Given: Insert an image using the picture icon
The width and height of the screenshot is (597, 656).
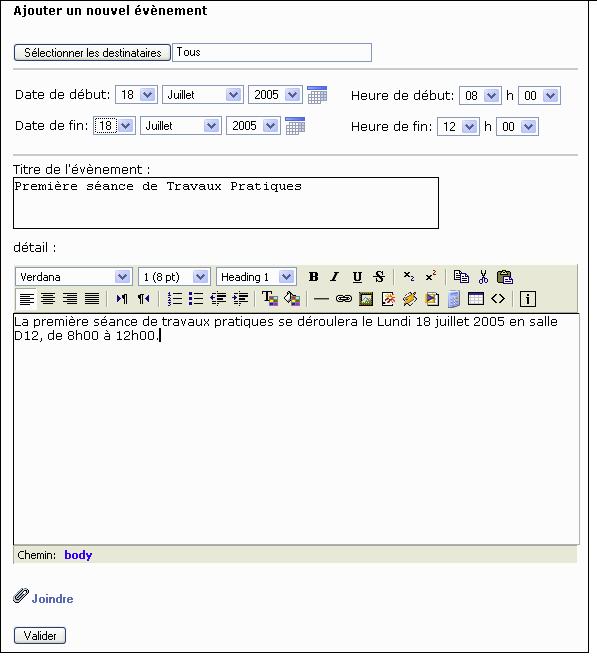Looking at the screenshot, I should (366, 299).
